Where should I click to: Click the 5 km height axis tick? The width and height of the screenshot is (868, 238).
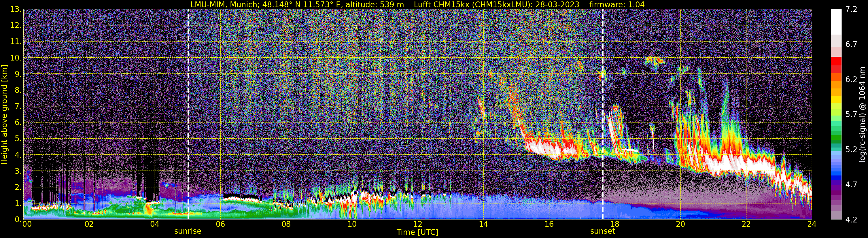[18, 139]
